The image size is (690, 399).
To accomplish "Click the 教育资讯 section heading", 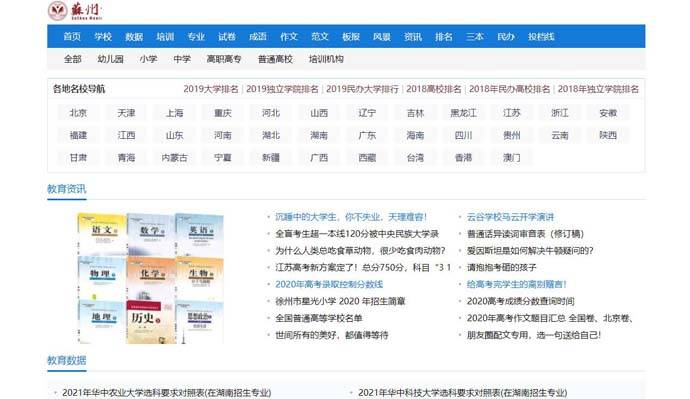I will click(66, 189).
